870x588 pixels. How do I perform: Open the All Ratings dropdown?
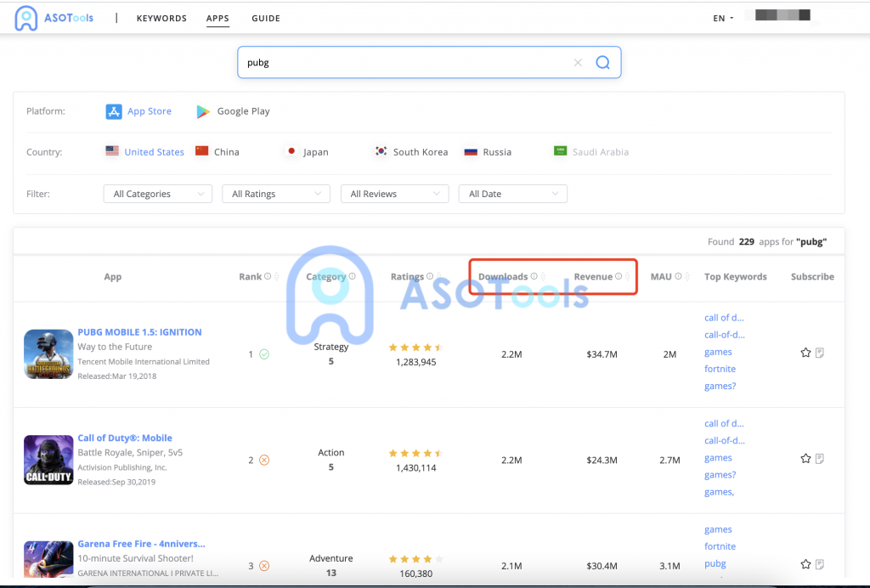276,194
